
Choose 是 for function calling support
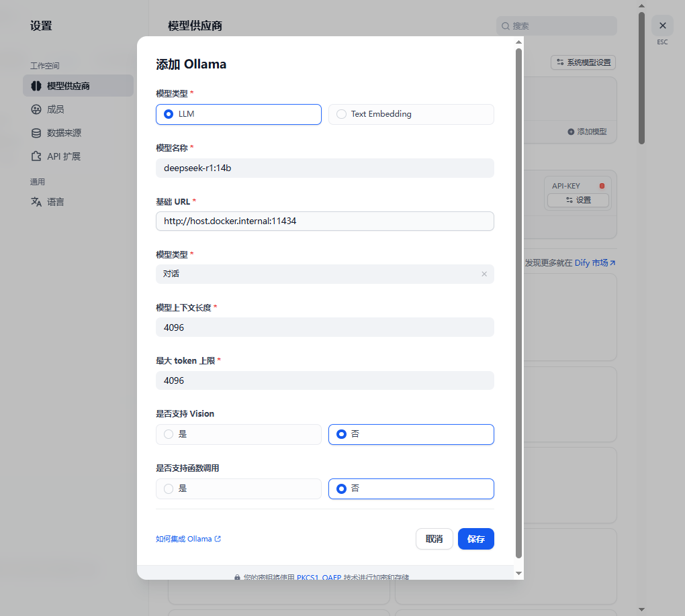click(x=238, y=489)
